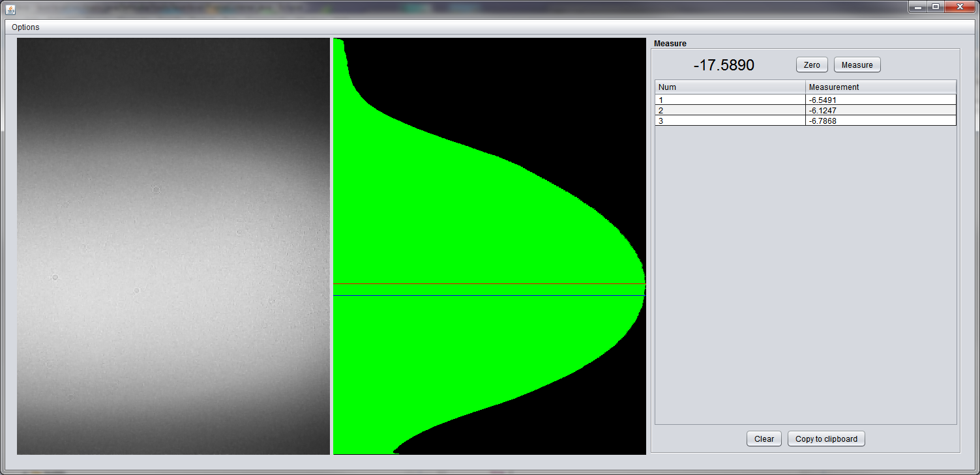Copy measurements to clipboard
Image resolution: width=980 pixels, height=475 pixels.
pos(826,439)
